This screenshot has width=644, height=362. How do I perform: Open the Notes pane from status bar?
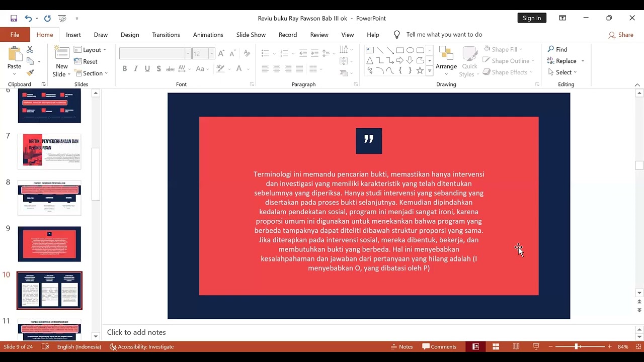(x=401, y=346)
